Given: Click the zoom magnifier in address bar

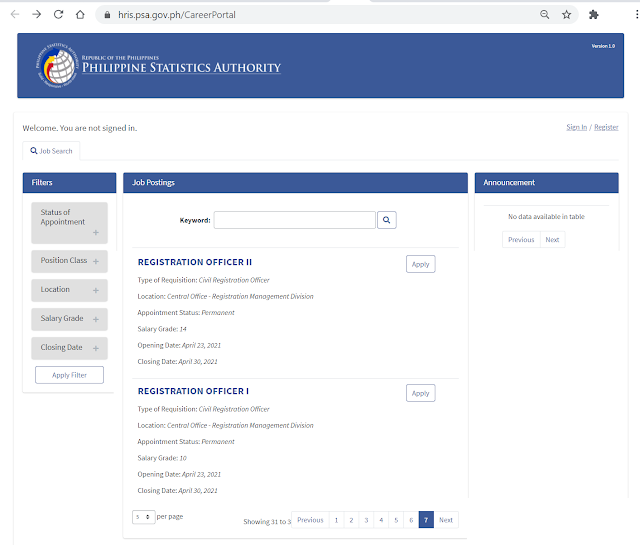Looking at the screenshot, I should pyautogui.click(x=544, y=15).
